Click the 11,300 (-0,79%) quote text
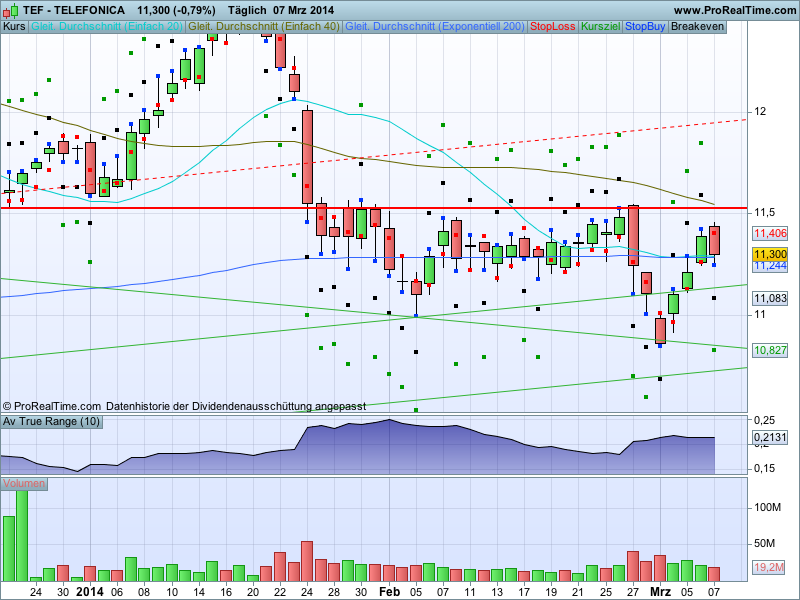The image size is (800, 600). (177, 10)
